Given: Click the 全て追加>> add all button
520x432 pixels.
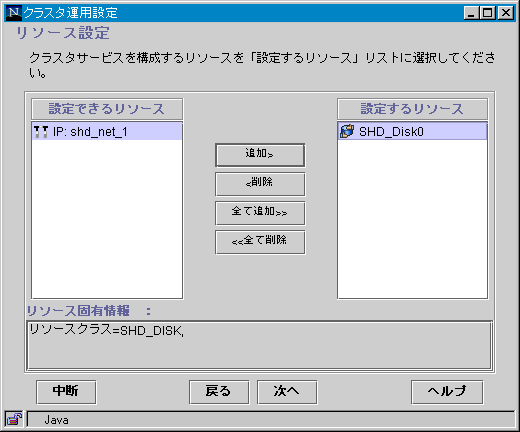Looking at the screenshot, I should 260,213.
